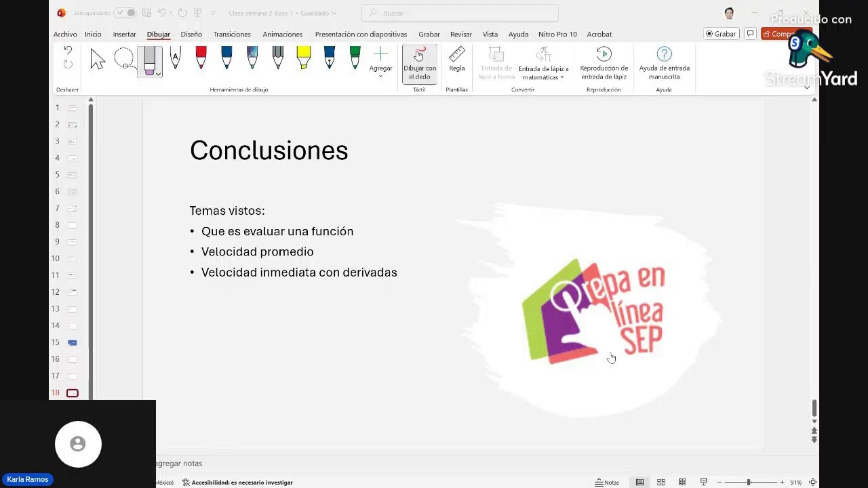Expand eraser options chevron
This screenshot has height=488, width=868.
158,74
